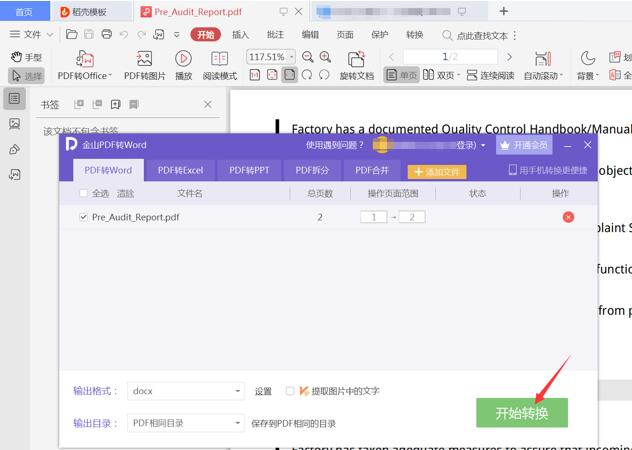Toggle the 全选 checkbox
632x450 pixels.
83,193
